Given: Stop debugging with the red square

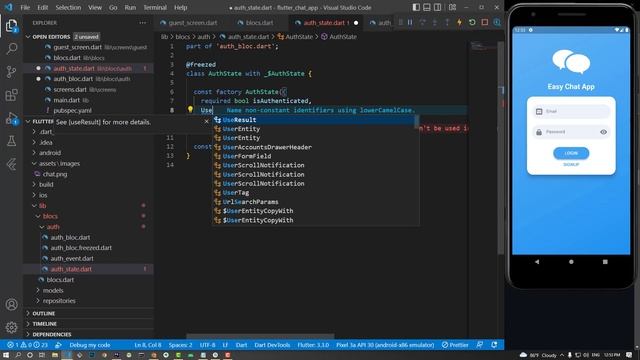Looking at the screenshot, I should 484,22.
